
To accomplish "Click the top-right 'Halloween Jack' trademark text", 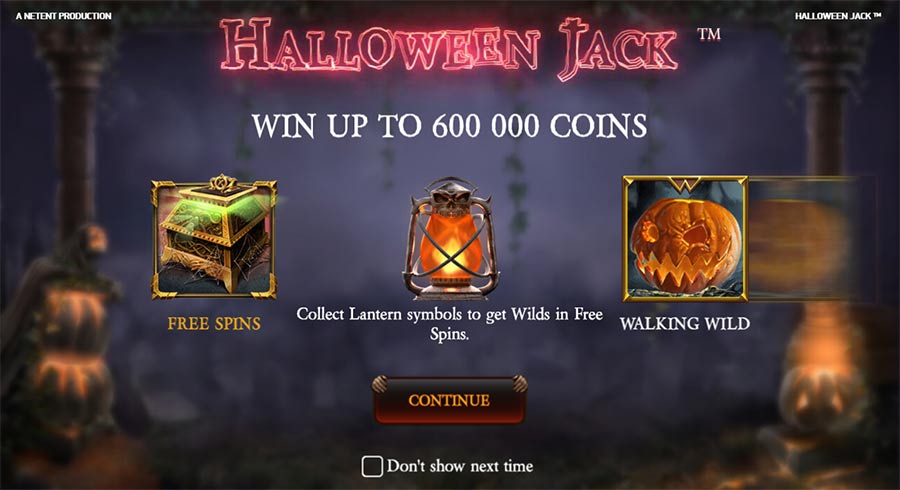I will [x=837, y=16].
